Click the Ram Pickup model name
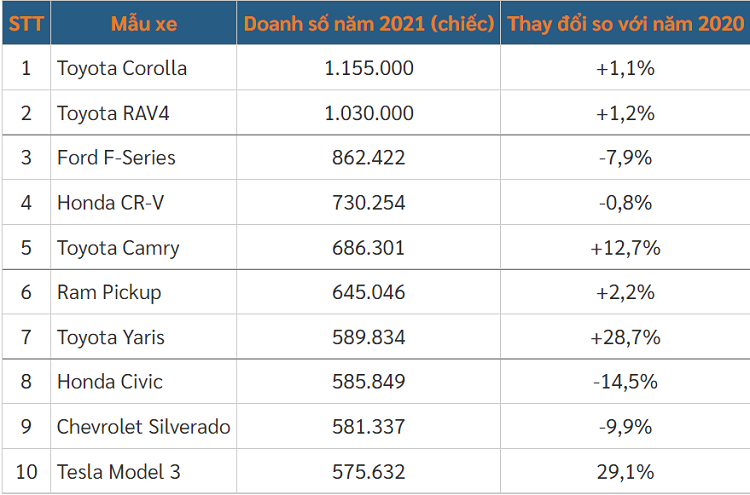Screen dimensions: 750x495 109,293
